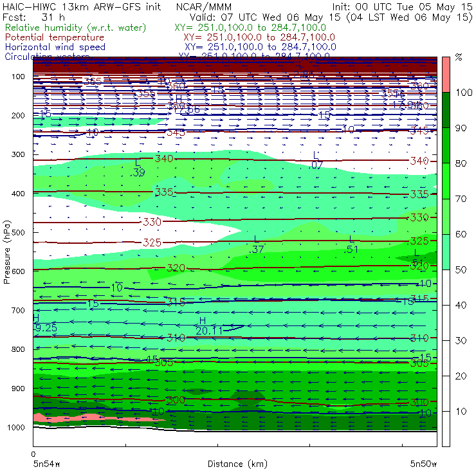Click the '200' pressure axis label

[18, 115]
